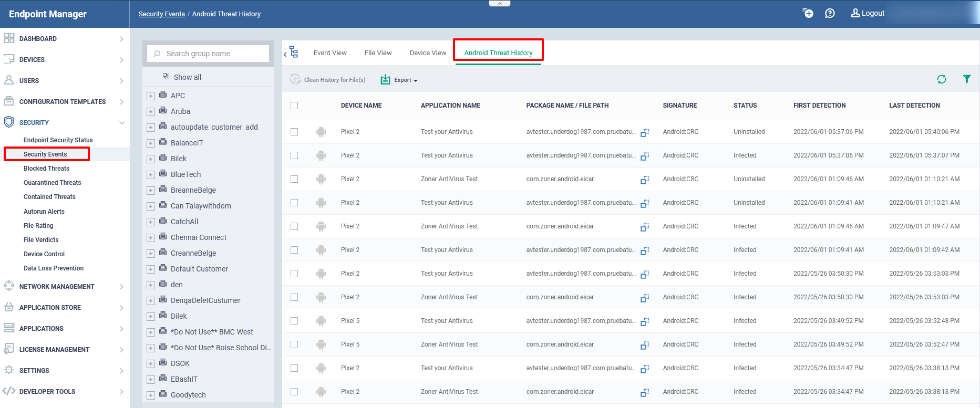The image size is (980, 408).
Task: Check the row with last detection 01:09:47 AM
Action: click(x=294, y=226)
